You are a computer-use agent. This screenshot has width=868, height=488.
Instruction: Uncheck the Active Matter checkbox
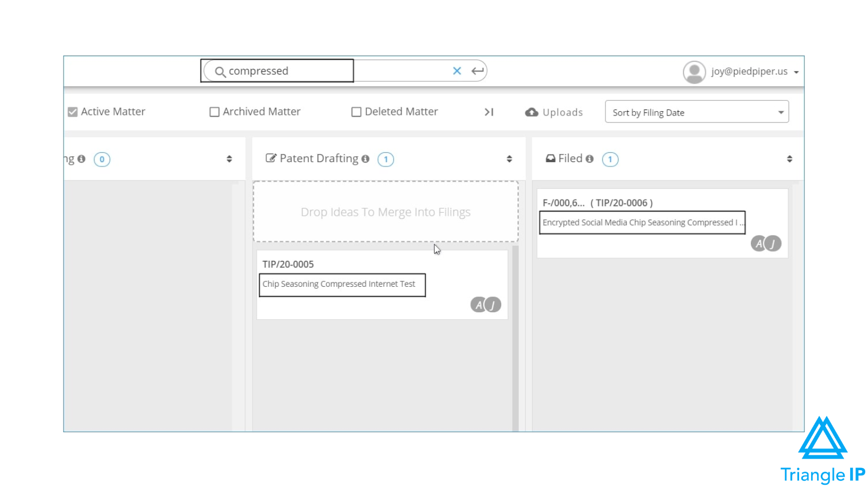[73, 112]
